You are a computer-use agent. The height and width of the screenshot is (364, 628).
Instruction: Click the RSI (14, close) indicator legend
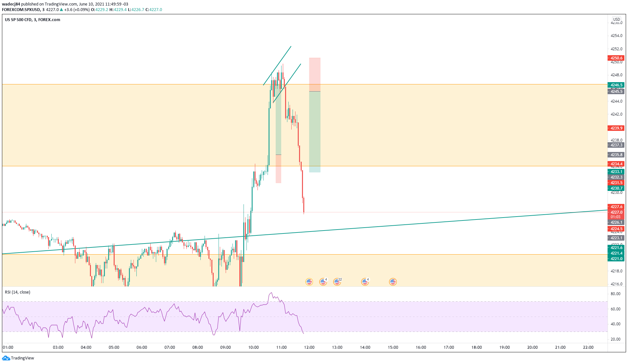coord(18,292)
